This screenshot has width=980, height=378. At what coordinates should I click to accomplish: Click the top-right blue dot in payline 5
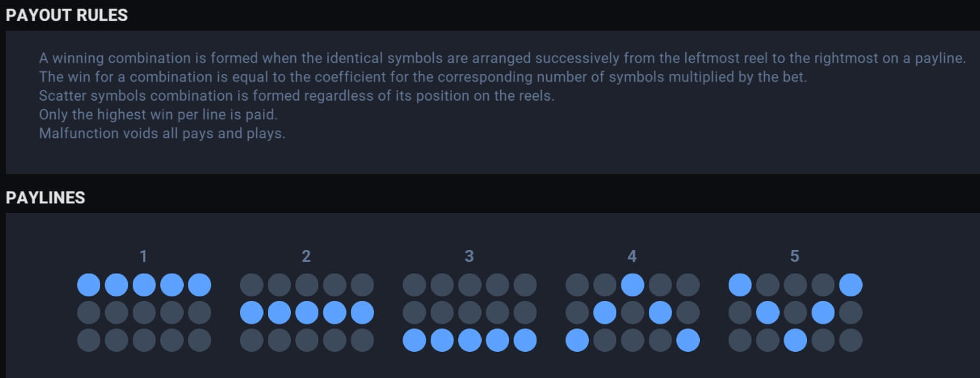(851, 285)
